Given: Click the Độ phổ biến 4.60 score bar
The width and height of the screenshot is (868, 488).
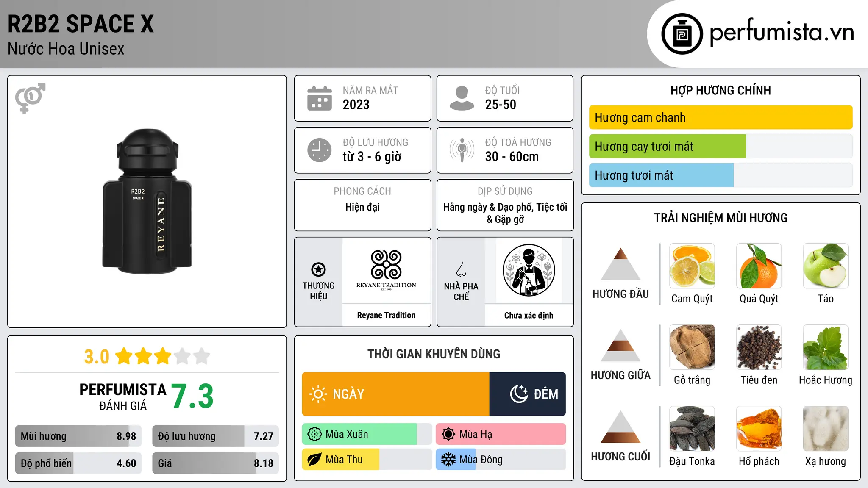Looking at the screenshot, I should (78, 463).
